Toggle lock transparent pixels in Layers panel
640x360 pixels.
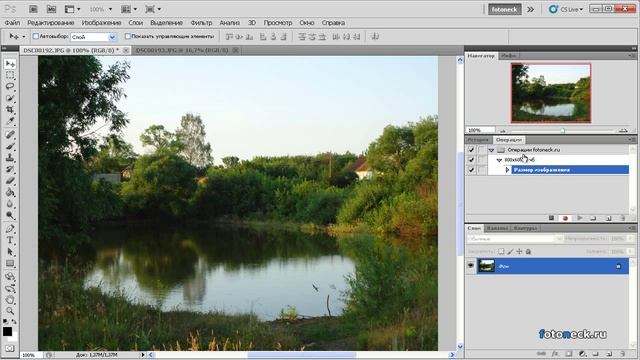(501, 251)
